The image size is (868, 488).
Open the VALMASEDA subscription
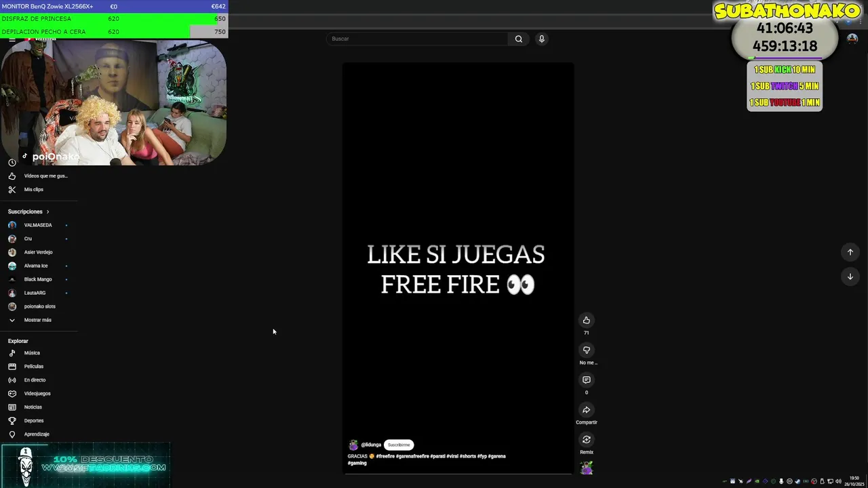pyautogui.click(x=39, y=225)
